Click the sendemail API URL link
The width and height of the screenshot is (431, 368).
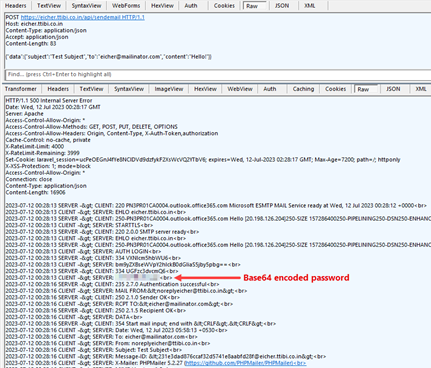tap(83, 17)
